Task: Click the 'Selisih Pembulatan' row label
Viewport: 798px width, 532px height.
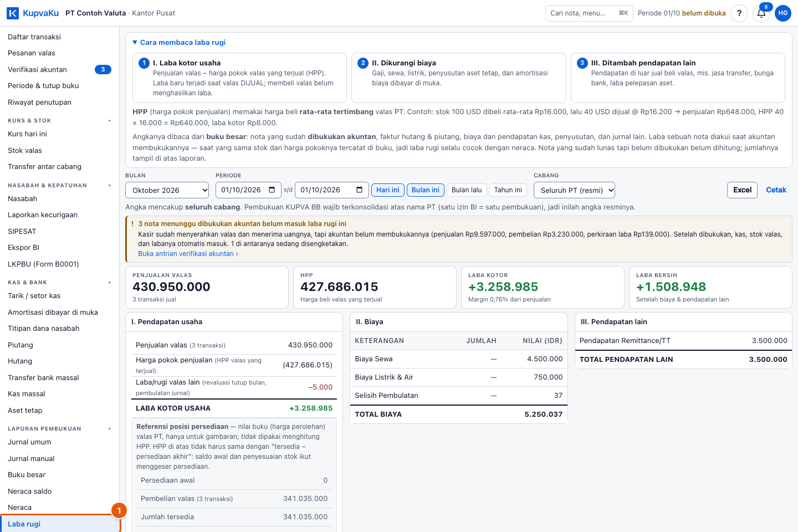Action: click(x=386, y=396)
